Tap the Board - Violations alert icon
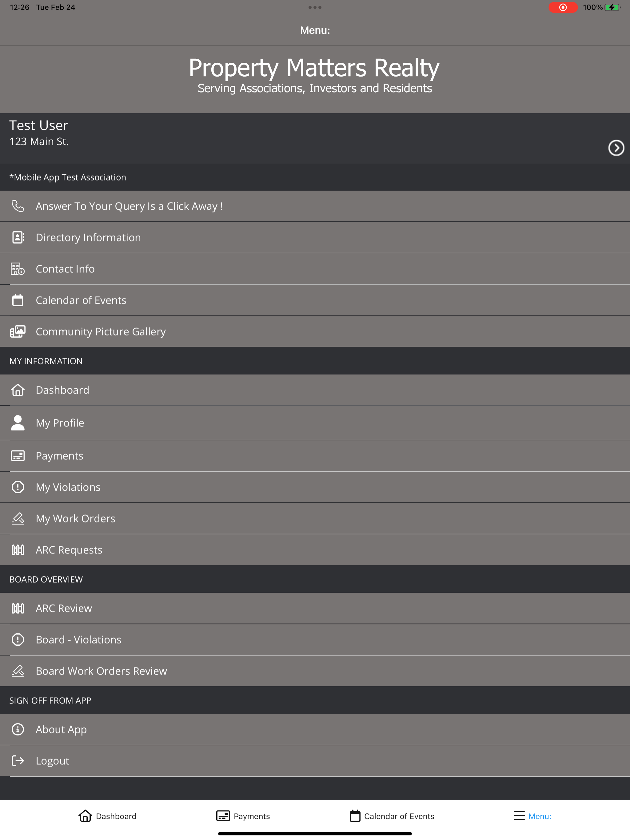The height and width of the screenshot is (840, 630). pos(18,640)
